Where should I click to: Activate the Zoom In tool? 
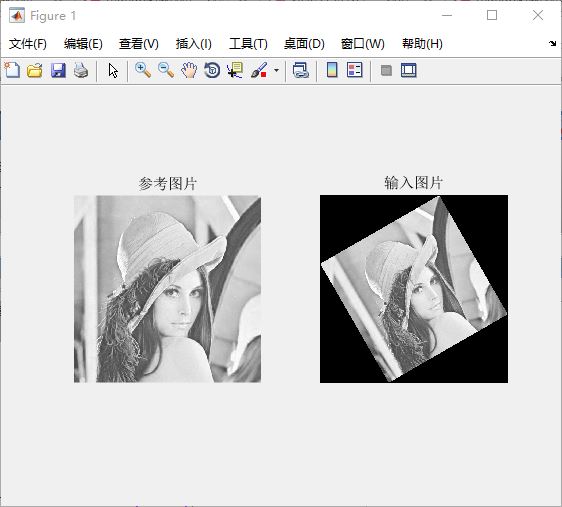143,70
